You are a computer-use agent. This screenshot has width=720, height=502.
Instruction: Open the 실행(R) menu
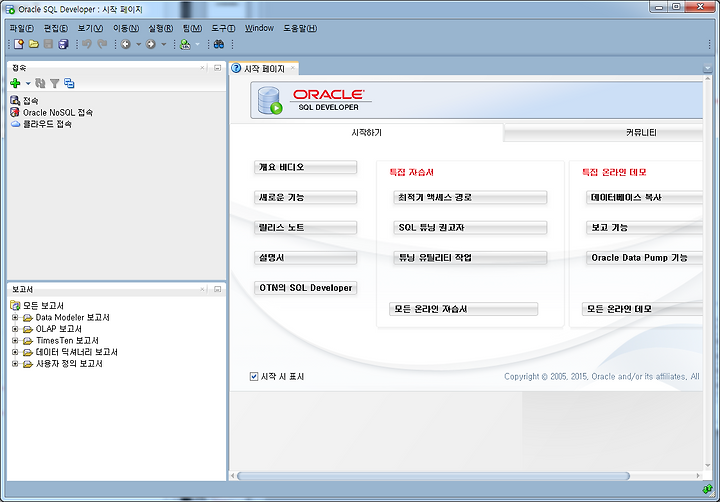point(160,28)
